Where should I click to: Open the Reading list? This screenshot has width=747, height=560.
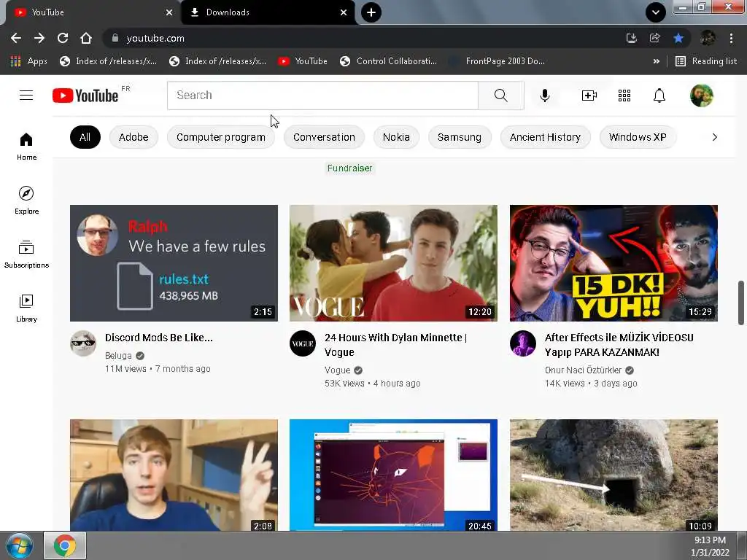706,61
